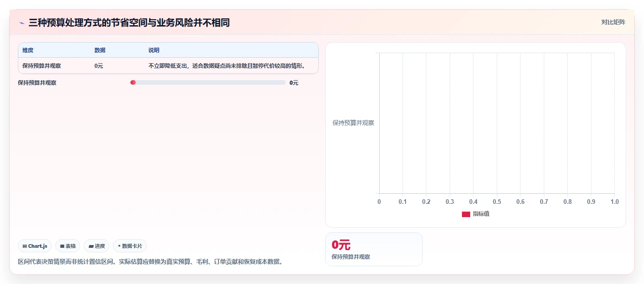This screenshot has height=284, width=644.
Task: Click the red progress bar knob
Action: pos(133,82)
